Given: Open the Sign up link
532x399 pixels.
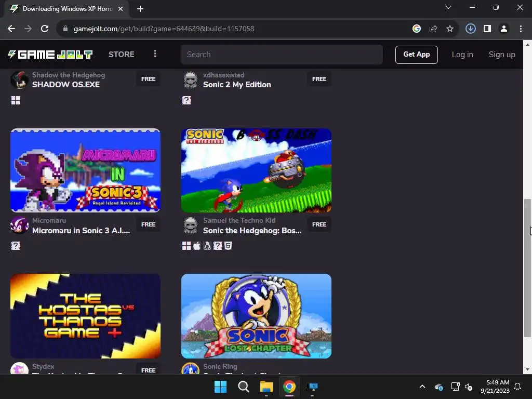Looking at the screenshot, I should pos(502,54).
